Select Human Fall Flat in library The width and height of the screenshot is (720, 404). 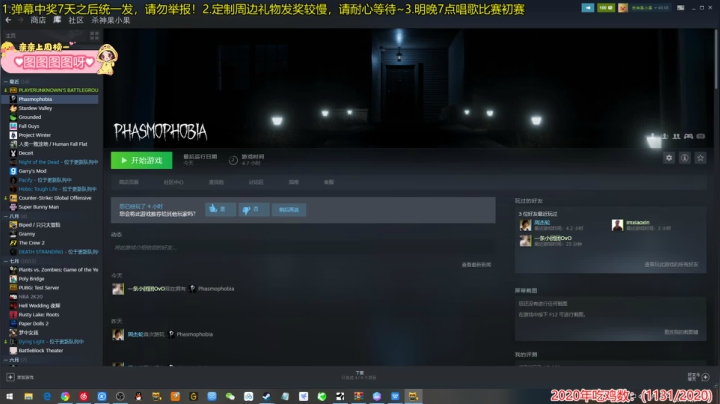(x=54, y=144)
